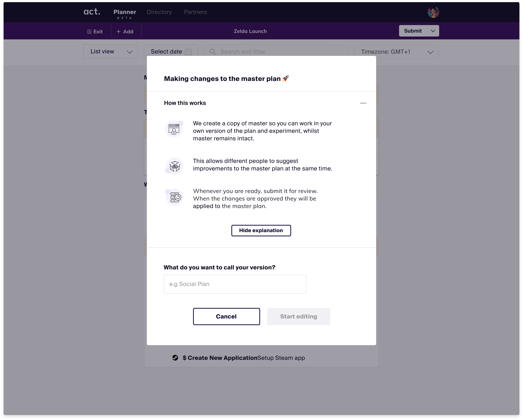523x420 pixels.
Task: Click the calendar icon in Select date
Action: (x=188, y=52)
